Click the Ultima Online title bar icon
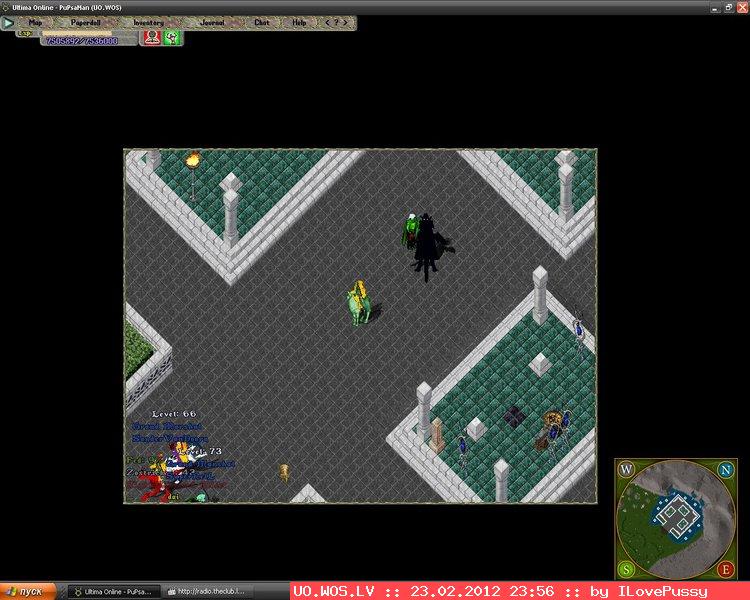This screenshot has height=600, width=750. [6, 7]
